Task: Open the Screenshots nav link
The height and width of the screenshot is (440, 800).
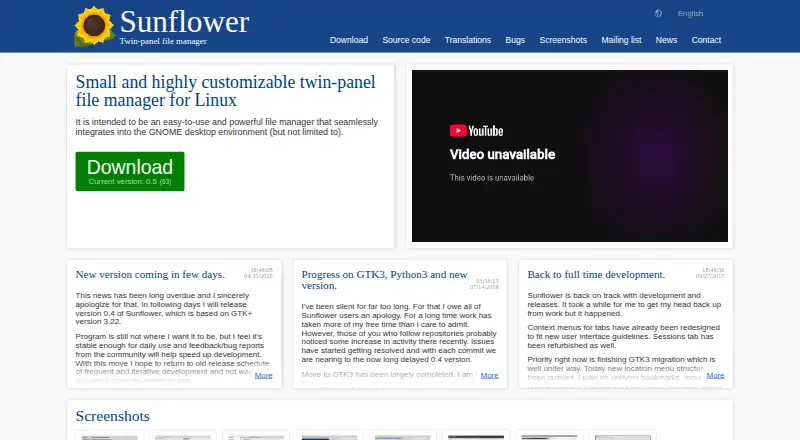Action: 563,40
